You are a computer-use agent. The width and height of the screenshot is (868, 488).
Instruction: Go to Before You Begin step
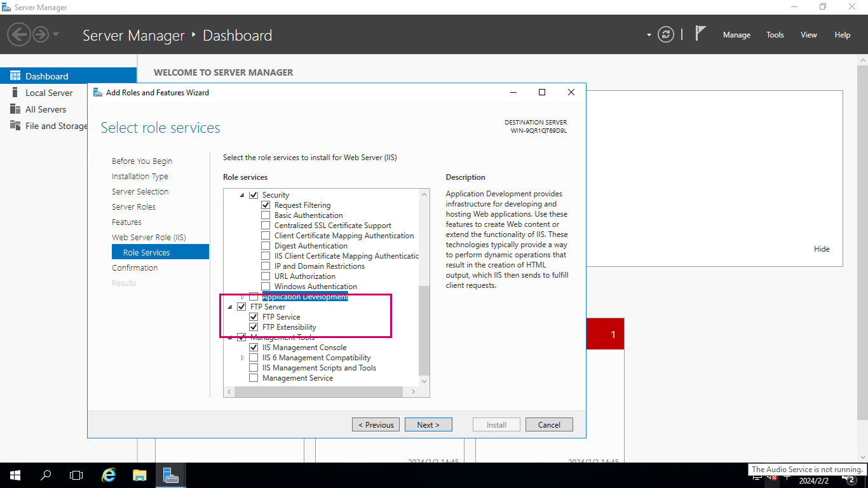coord(142,161)
